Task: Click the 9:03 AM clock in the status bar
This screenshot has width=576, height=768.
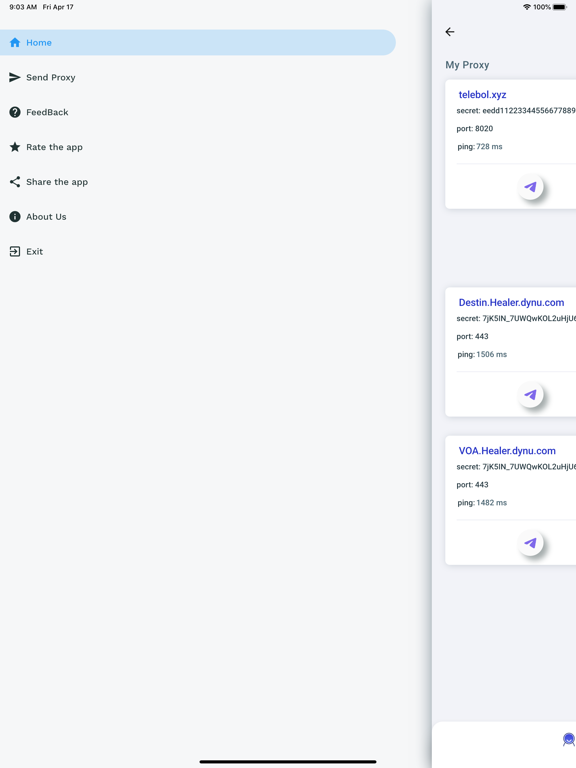Action: [x=23, y=7]
